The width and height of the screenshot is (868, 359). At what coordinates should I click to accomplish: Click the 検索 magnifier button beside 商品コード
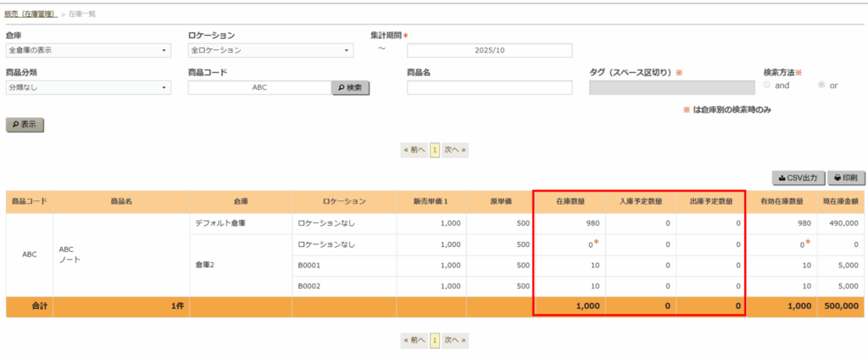[350, 87]
